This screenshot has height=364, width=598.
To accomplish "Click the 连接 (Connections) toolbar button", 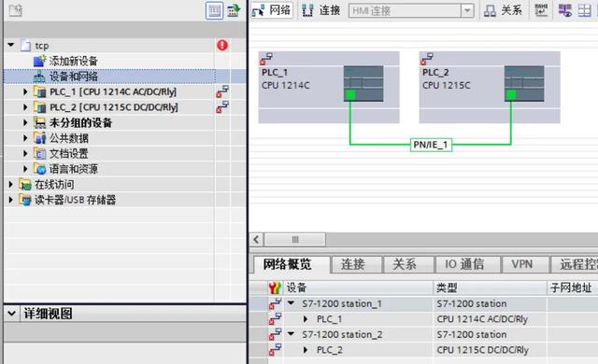I will pos(321,10).
